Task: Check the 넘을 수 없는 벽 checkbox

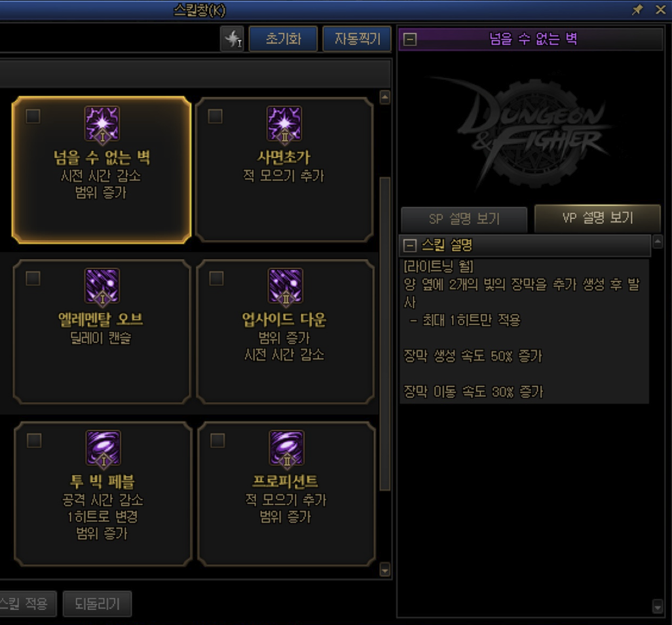Action: pos(33,116)
